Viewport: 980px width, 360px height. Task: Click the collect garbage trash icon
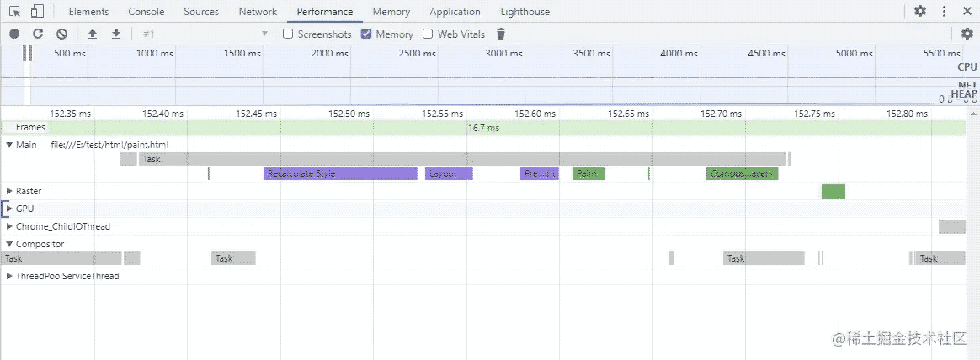[501, 34]
